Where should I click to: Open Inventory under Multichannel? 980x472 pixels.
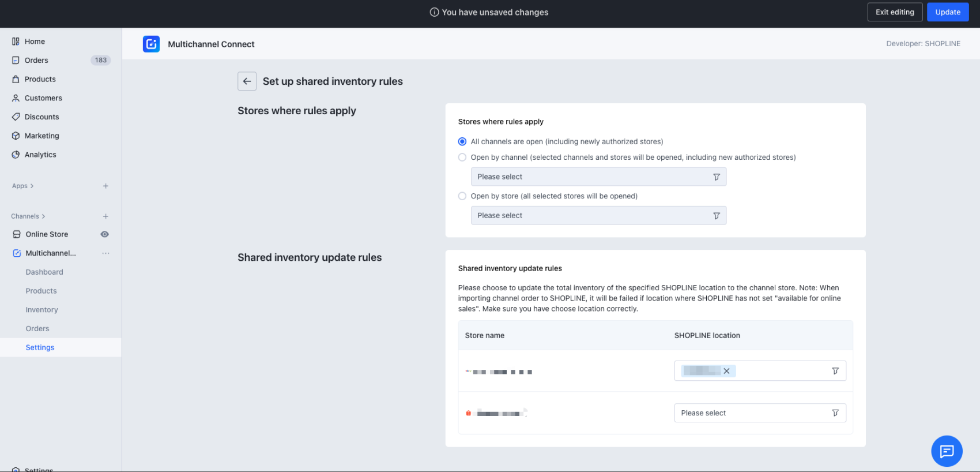(x=42, y=310)
